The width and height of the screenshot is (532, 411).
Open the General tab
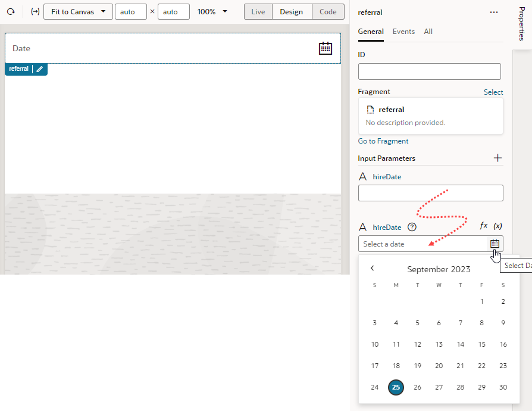point(371,32)
